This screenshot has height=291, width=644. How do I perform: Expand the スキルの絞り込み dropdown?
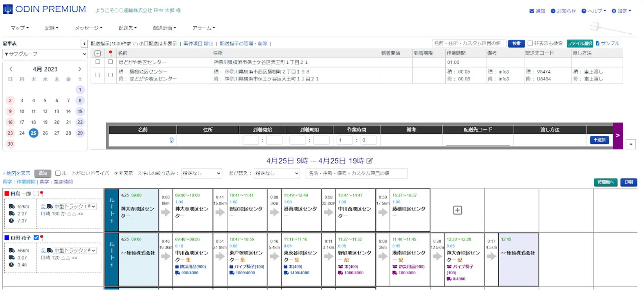pos(201,173)
